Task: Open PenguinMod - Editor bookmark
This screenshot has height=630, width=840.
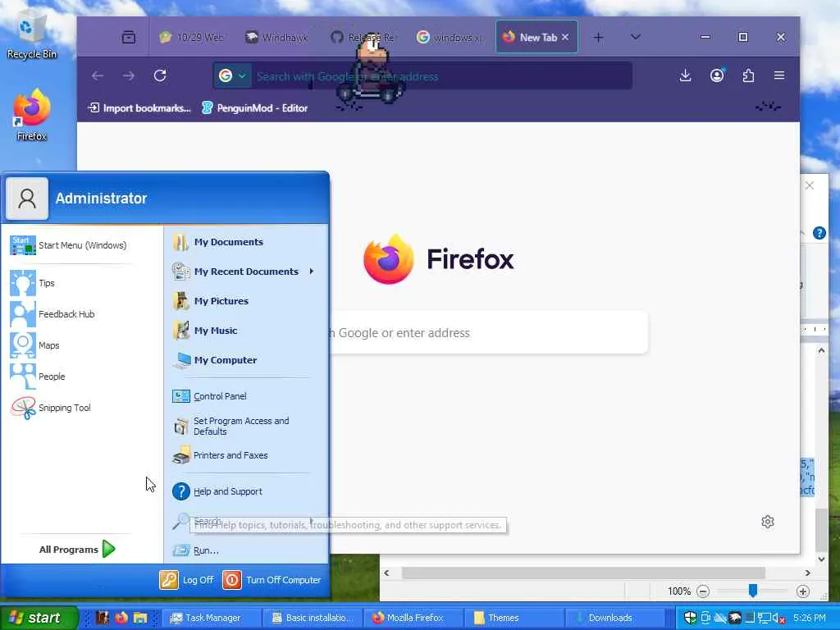Action: 254,108
